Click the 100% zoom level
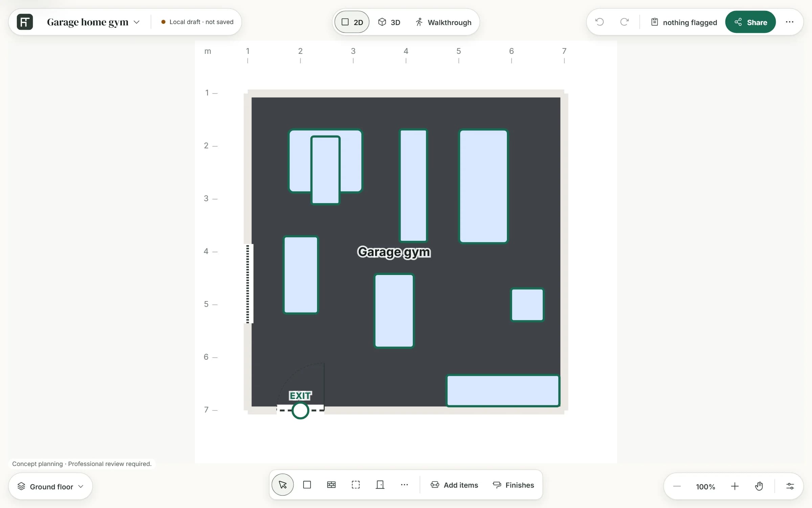Screen dimensions: 812x508 [x=705, y=487]
